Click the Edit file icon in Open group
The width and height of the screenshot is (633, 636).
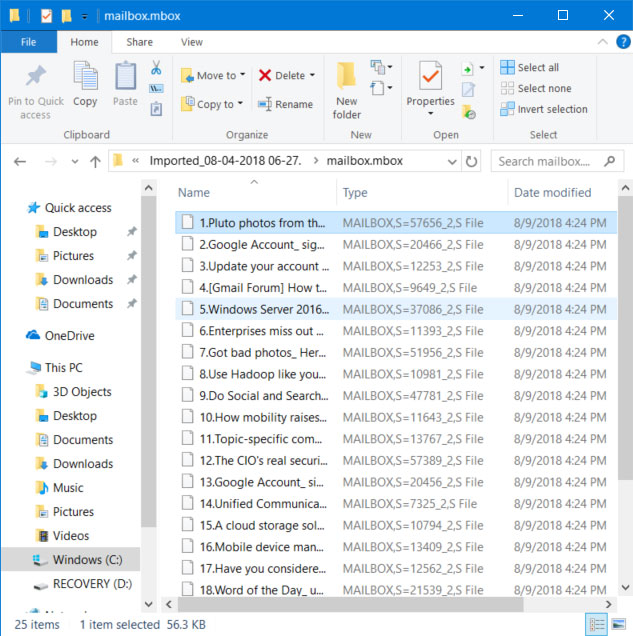pos(468,90)
